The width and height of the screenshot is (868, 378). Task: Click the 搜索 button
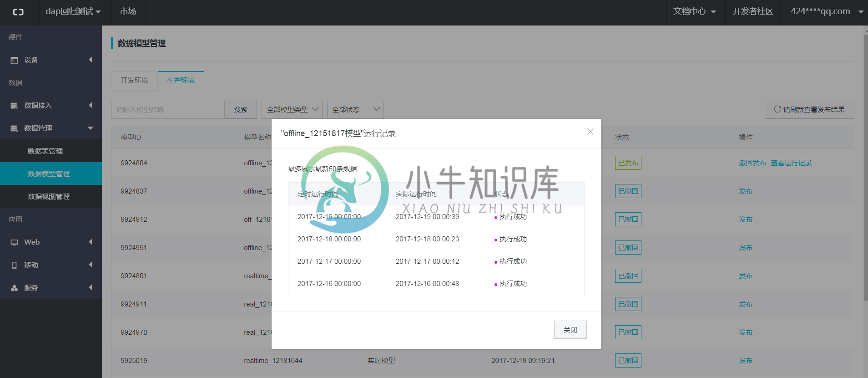[241, 110]
